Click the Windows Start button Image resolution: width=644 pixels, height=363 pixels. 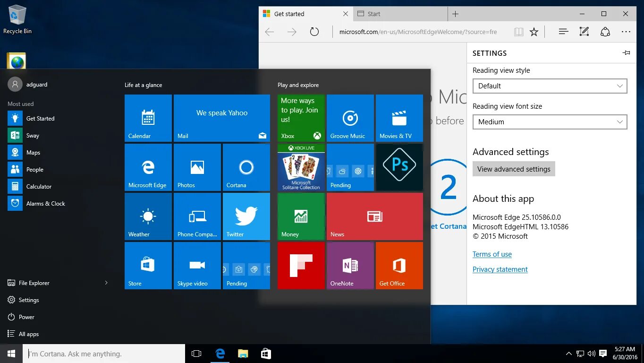(x=11, y=354)
